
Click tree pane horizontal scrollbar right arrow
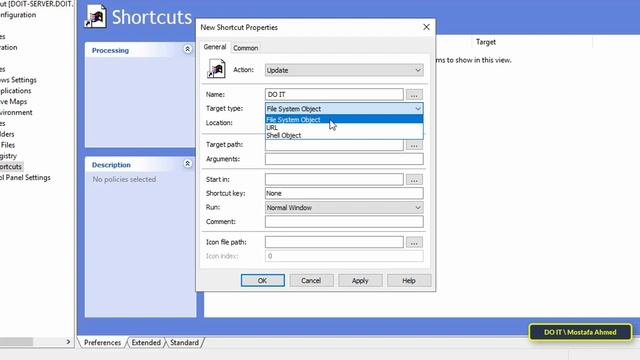(68, 342)
